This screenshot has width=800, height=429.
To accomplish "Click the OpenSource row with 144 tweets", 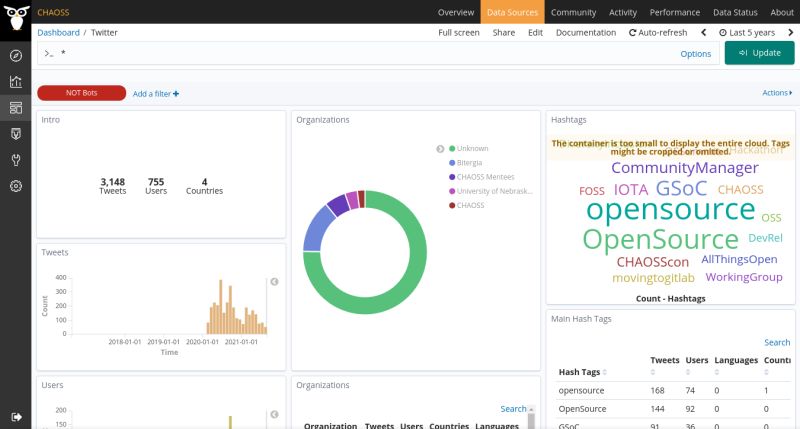I will 674,409.
